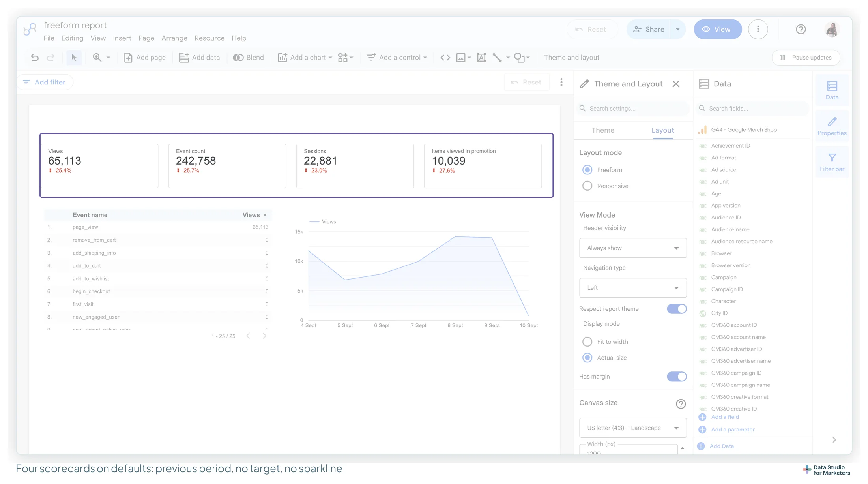Click the undo arrow icon
The height and width of the screenshot is (484, 868).
click(x=35, y=58)
